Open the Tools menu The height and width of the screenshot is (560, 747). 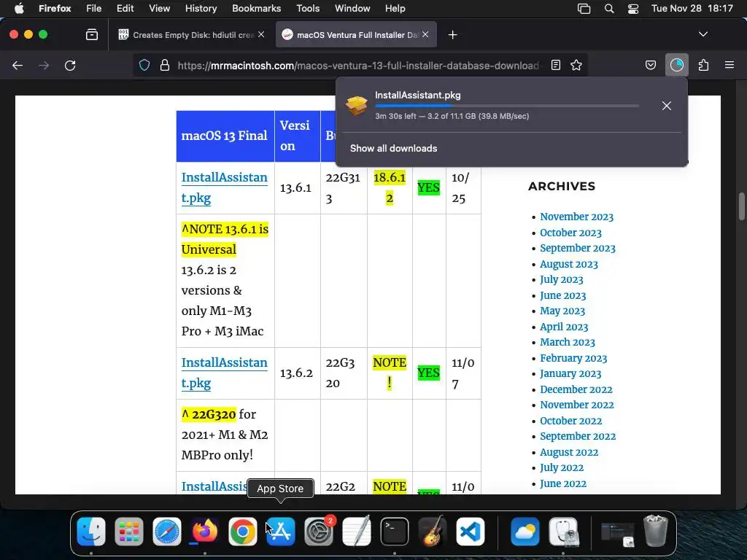[308, 8]
